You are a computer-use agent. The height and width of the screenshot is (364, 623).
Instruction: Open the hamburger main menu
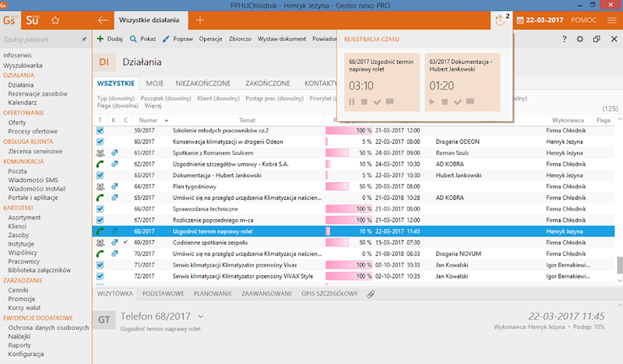612,20
